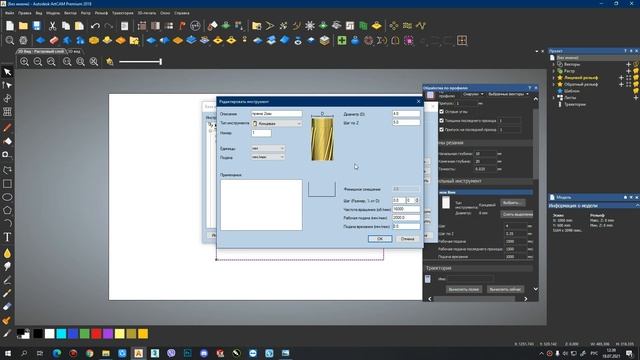This screenshot has width=640, height=360.
Task: Pick the yellow color swatch in palette
Action: click(120, 334)
